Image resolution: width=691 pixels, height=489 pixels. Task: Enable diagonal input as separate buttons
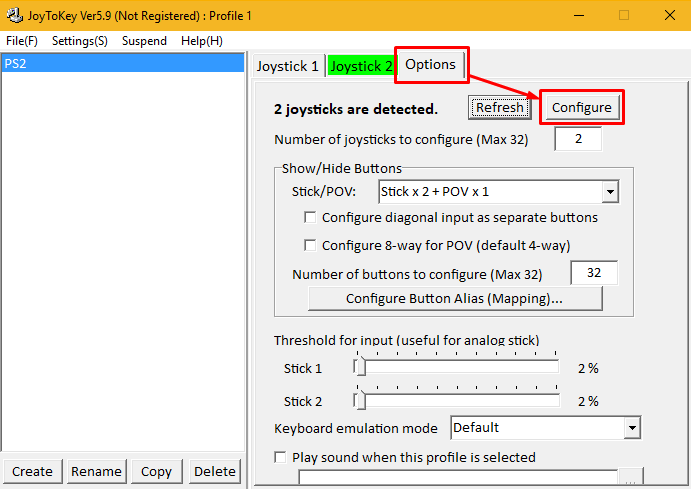point(310,218)
